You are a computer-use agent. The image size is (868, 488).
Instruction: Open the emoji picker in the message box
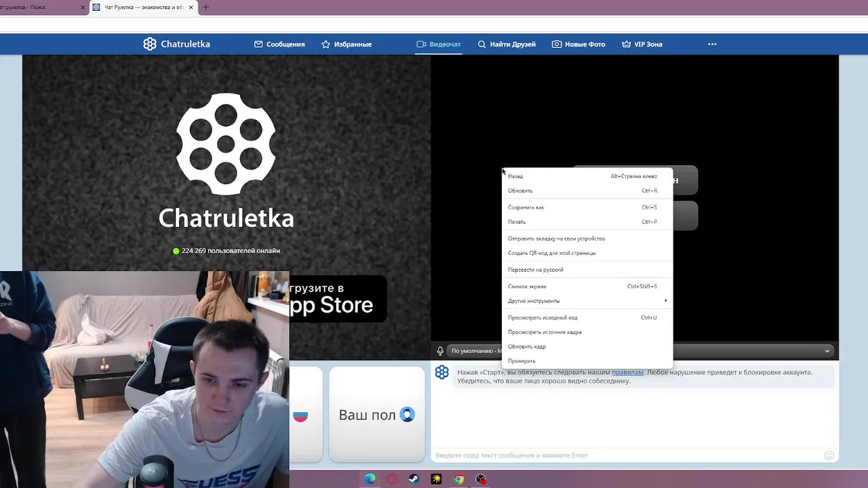tap(829, 455)
